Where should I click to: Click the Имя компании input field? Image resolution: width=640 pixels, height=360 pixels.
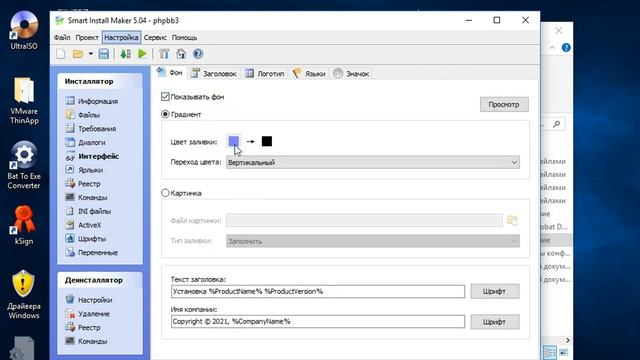(318, 322)
